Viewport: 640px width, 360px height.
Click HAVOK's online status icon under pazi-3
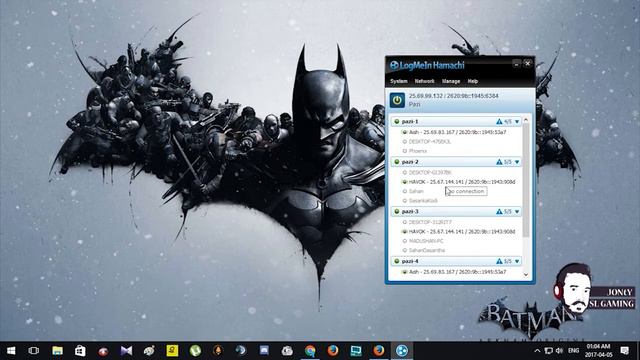(404, 232)
